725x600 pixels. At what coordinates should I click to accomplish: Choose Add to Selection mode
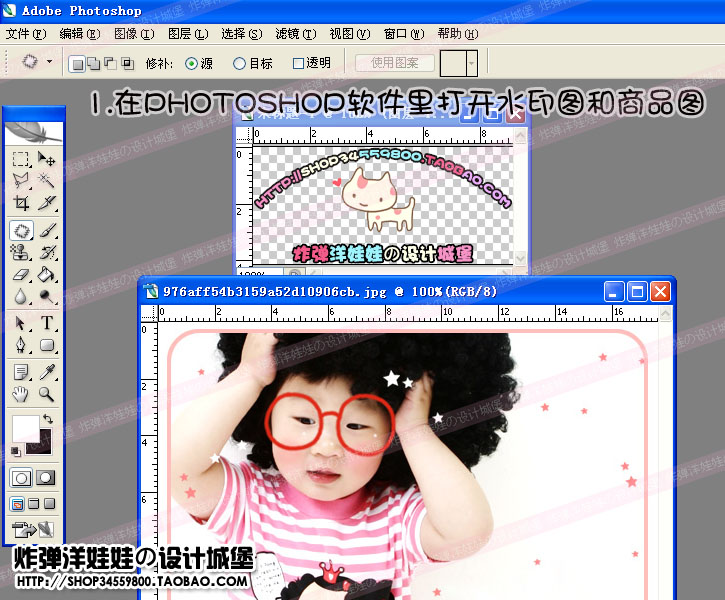pos(94,64)
